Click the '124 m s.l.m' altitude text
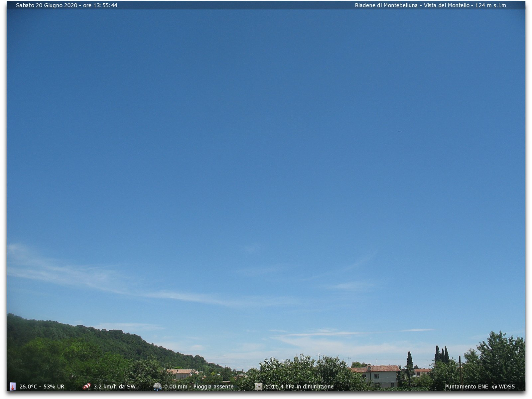Screen dimensions: 532x399 (490, 5)
